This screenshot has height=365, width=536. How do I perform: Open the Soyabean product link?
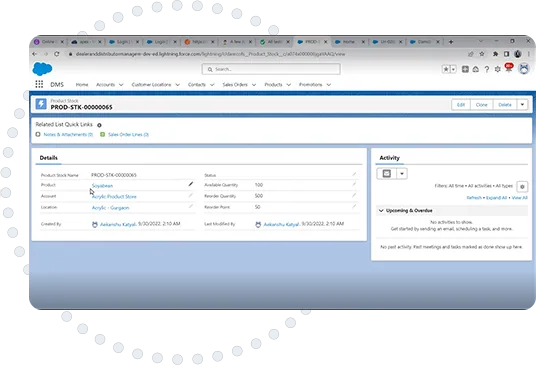point(102,186)
